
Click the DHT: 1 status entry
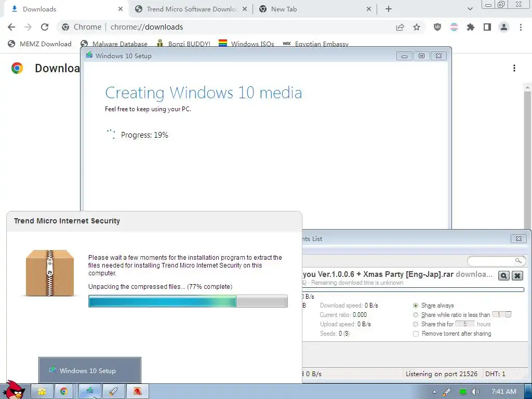pos(495,374)
